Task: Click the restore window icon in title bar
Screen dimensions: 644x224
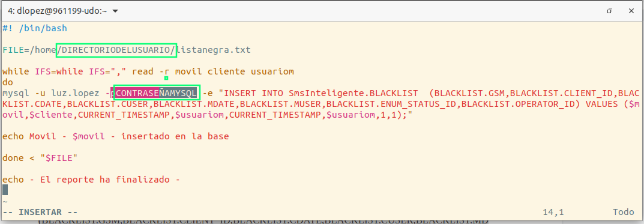Action: [x=610, y=11]
